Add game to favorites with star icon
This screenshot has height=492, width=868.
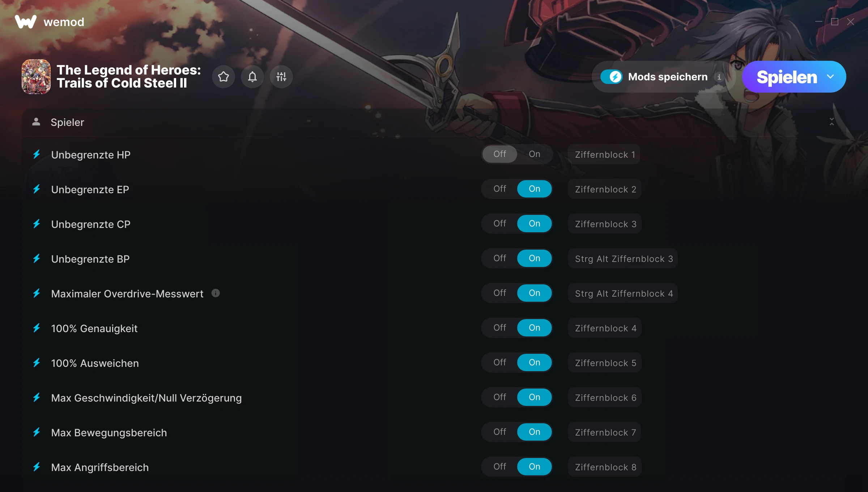(x=224, y=77)
